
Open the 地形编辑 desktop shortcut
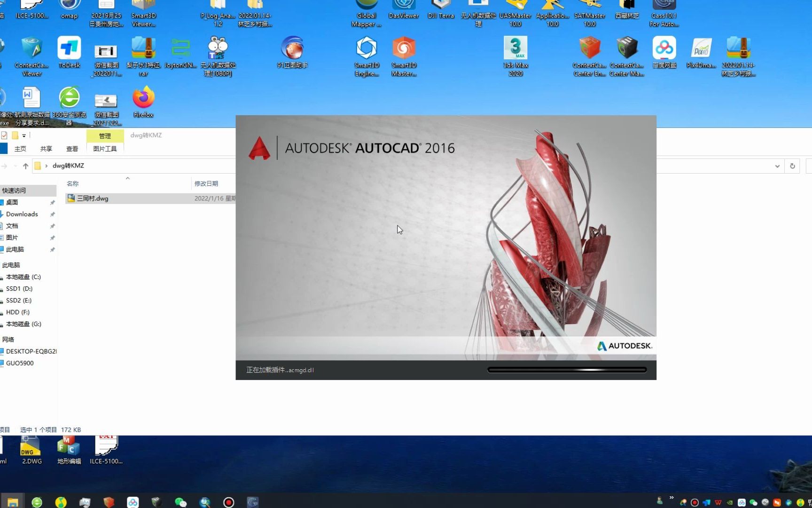[x=69, y=450]
